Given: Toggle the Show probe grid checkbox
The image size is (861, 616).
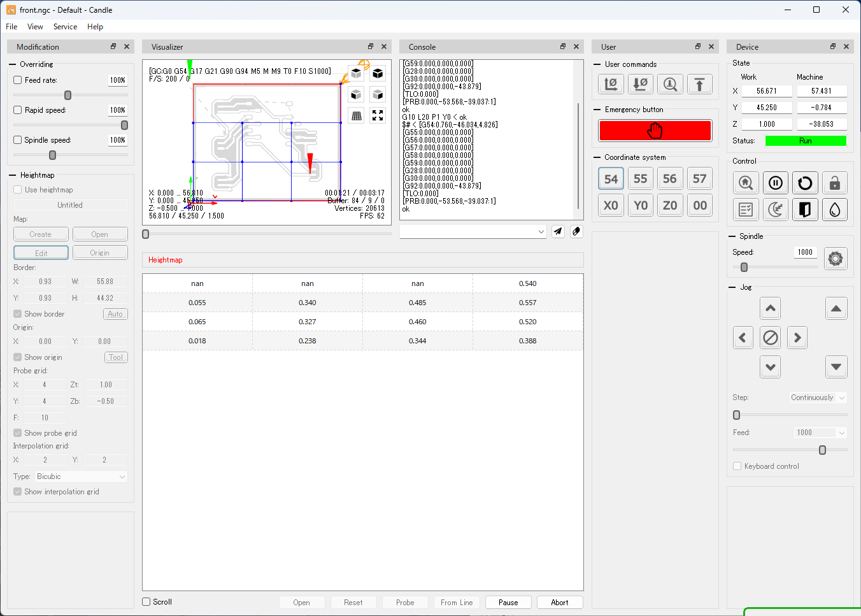Looking at the screenshot, I should click(x=18, y=433).
